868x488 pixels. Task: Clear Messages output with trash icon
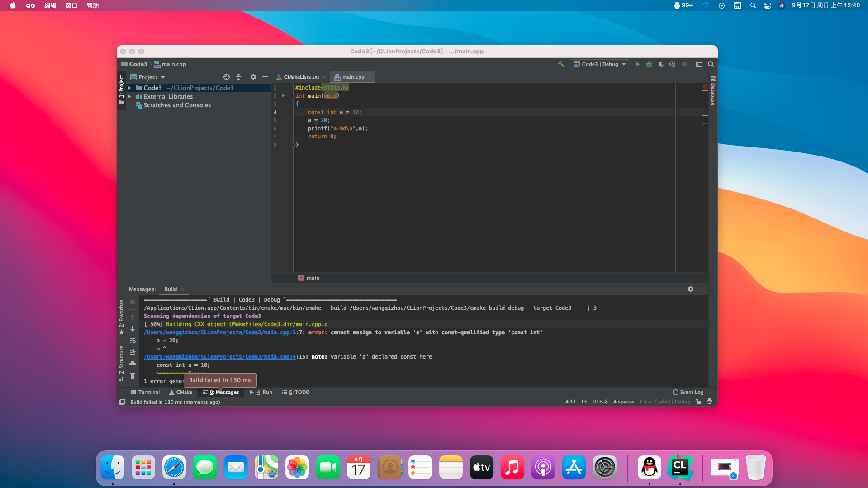(x=133, y=376)
